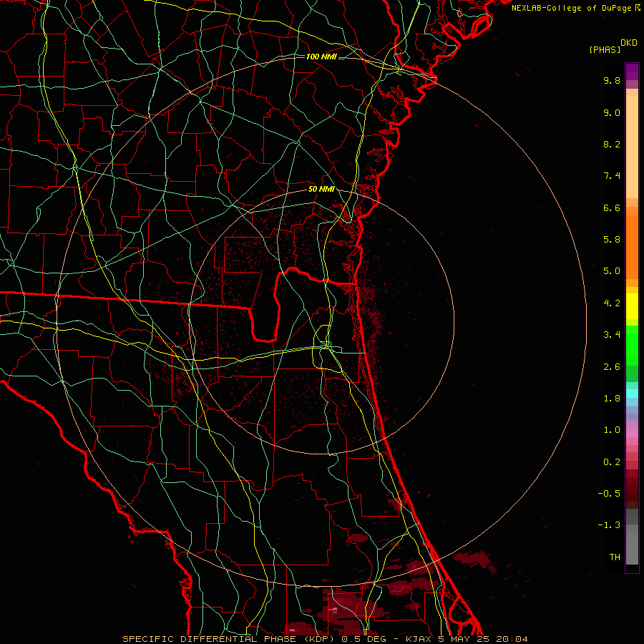Click the -0.5 legend label
The image size is (644, 644).
[x=609, y=494]
